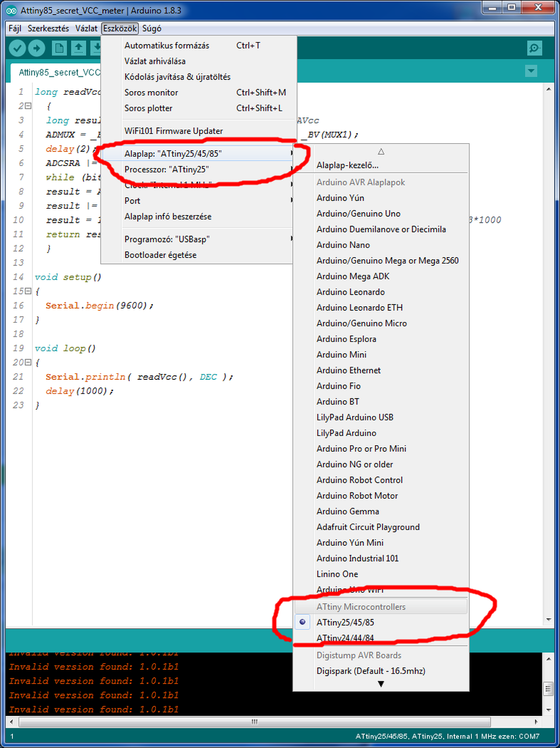
Task: Select Arduino Fio board
Action: pos(381,386)
